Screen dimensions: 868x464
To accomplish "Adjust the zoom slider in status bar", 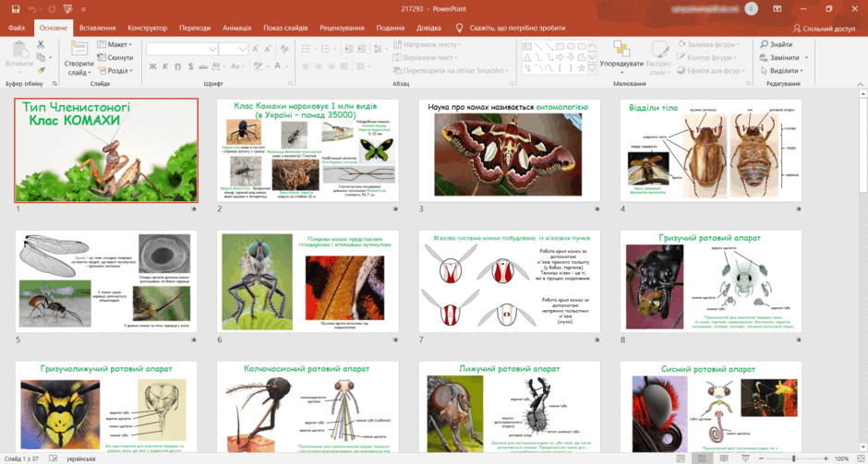I will (792, 459).
